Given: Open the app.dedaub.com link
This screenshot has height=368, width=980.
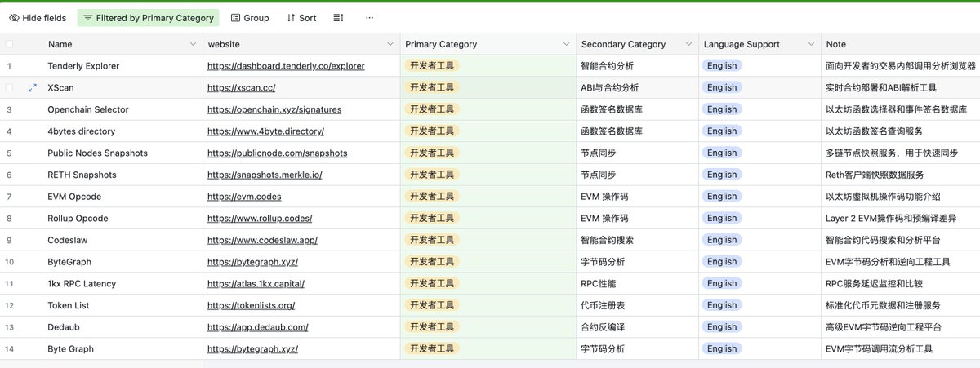Looking at the screenshot, I should (257, 327).
